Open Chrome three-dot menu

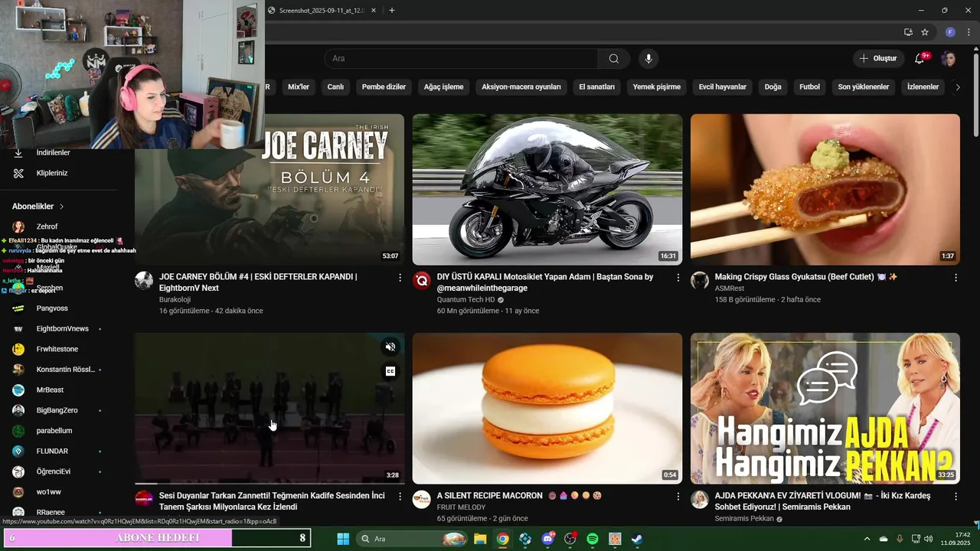[968, 32]
